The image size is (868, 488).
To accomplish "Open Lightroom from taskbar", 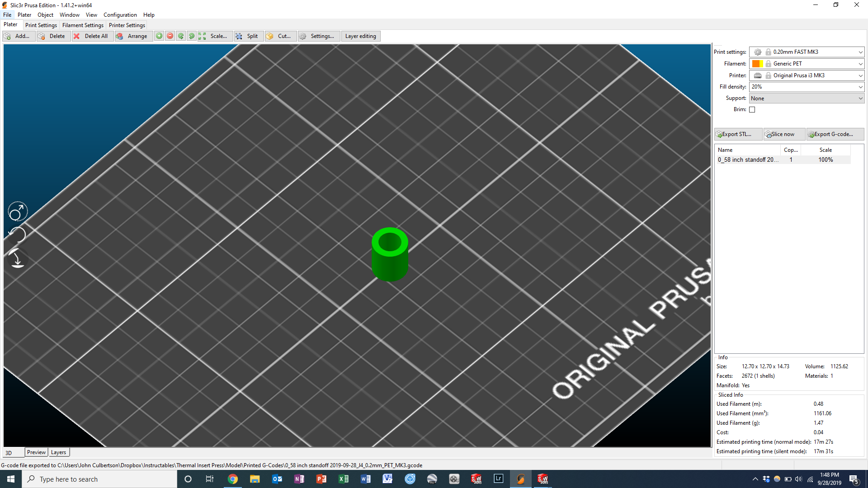I will pyautogui.click(x=498, y=479).
